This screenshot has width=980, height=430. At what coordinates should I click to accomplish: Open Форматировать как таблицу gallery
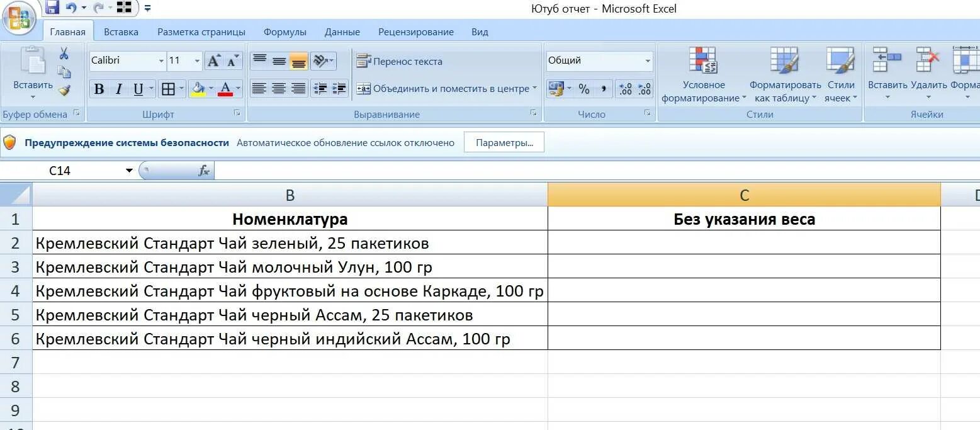(785, 74)
